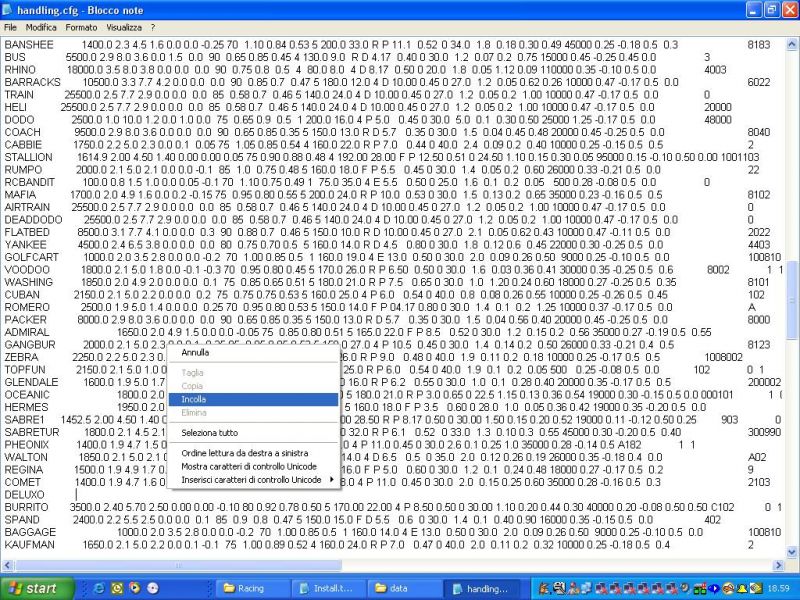Toggle Mostra caratteri di controllo Unicode
800x600 pixels.
coord(248,467)
